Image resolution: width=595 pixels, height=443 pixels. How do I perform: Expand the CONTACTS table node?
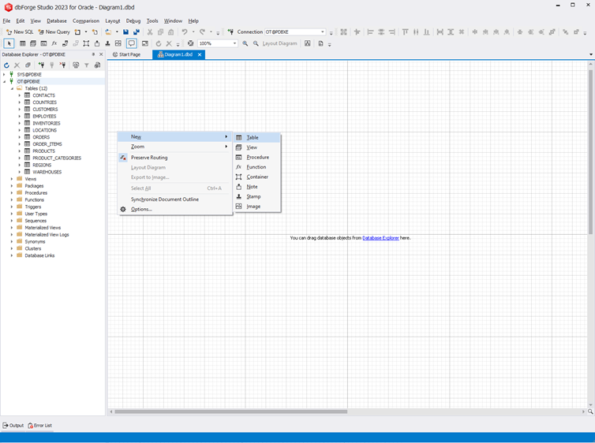(19, 95)
